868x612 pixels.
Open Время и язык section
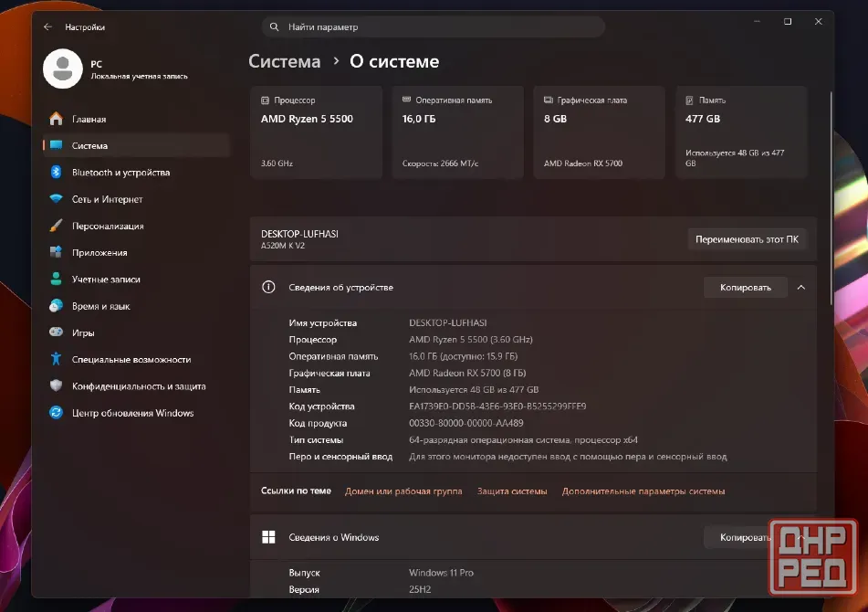[x=136, y=306]
